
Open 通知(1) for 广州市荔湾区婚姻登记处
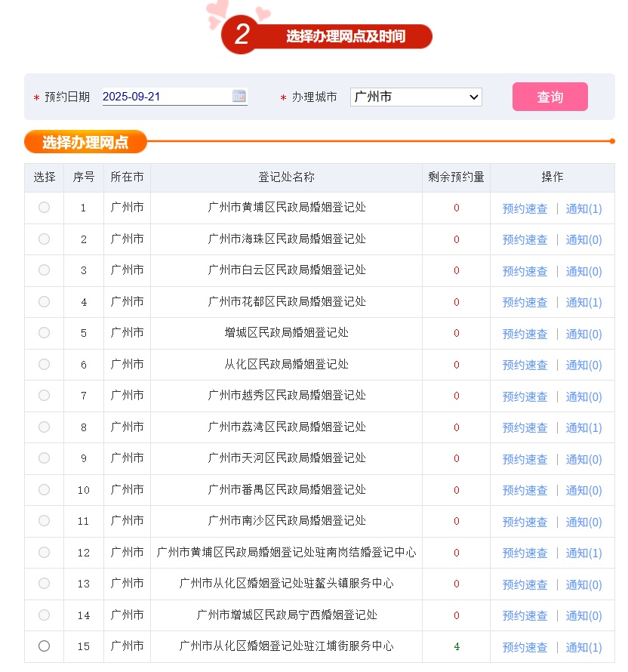583,427
